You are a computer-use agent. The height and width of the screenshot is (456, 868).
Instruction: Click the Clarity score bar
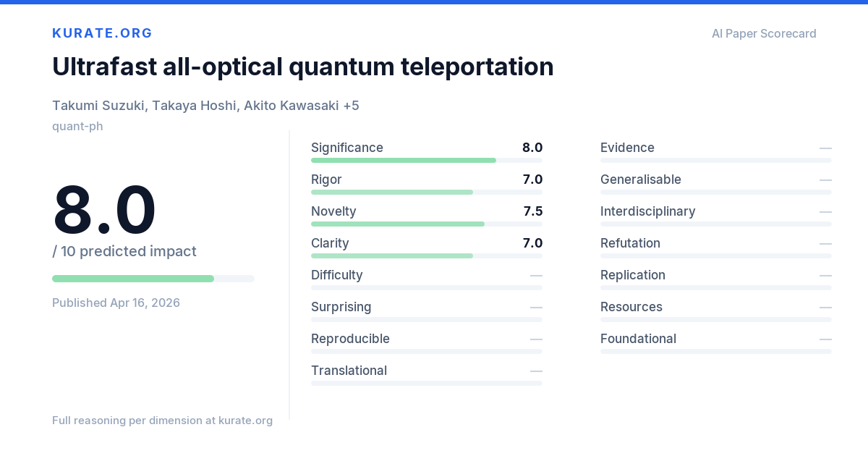coord(427,256)
